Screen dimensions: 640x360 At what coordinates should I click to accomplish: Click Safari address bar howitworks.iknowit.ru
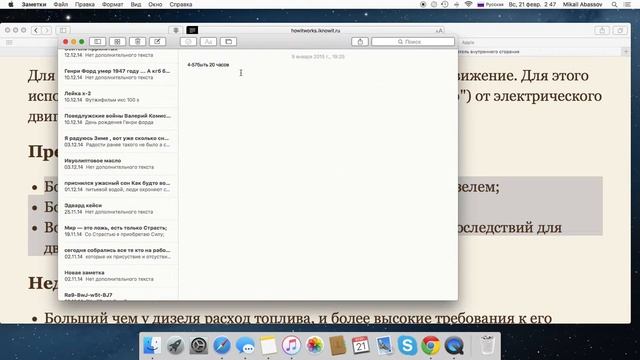click(315, 30)
